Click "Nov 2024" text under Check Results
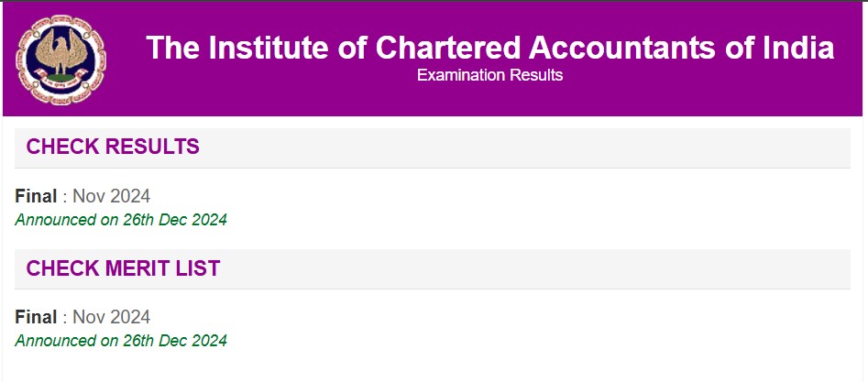Screen dimensions: 868x382 point(111,196)
